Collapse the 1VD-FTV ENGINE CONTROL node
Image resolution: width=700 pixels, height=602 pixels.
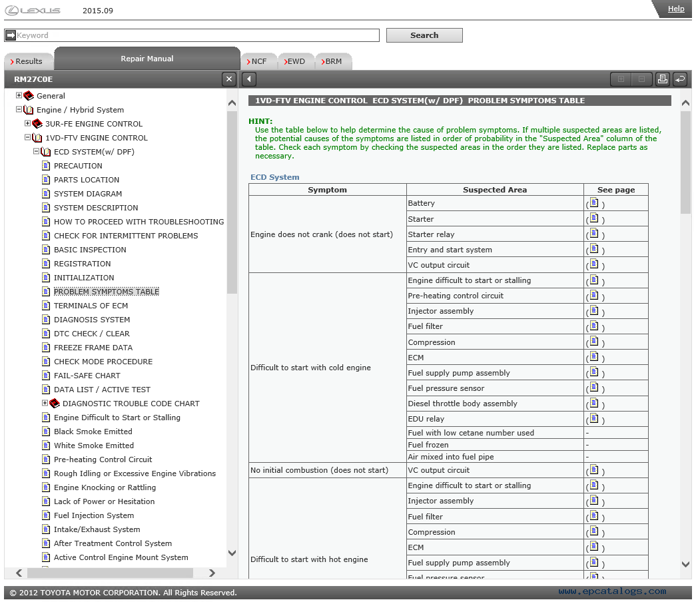[27, 137]
